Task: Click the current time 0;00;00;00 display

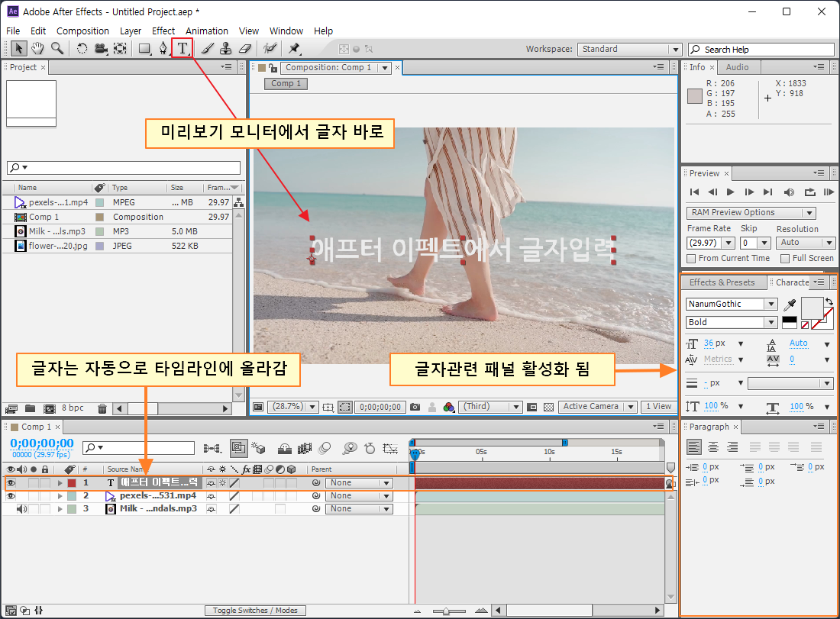Action: (x=42, y=443)
